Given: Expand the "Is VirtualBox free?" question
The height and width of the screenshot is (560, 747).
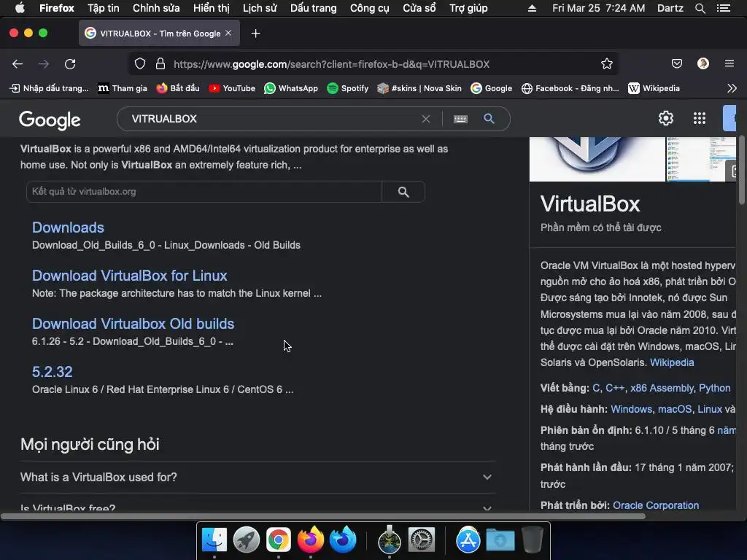Looking at the screenshot, I should (x=258, y=507).
